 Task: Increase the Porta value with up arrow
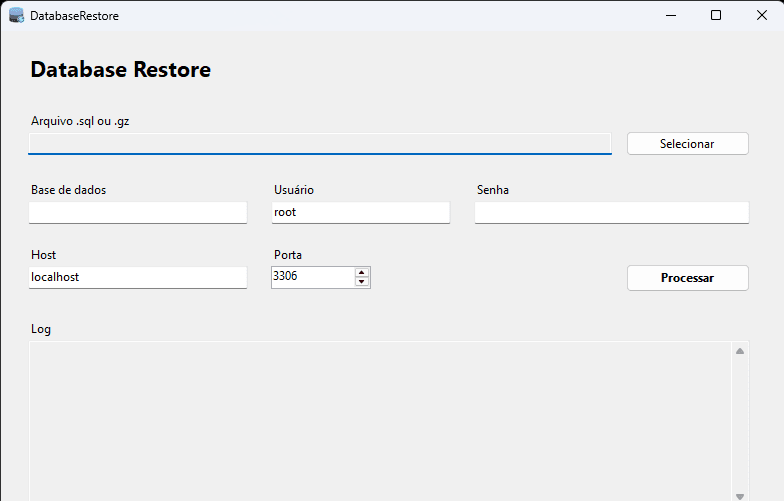pos(362,272)
